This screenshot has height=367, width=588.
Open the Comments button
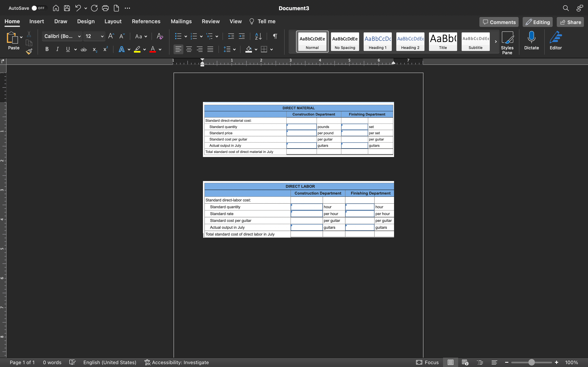499,22
